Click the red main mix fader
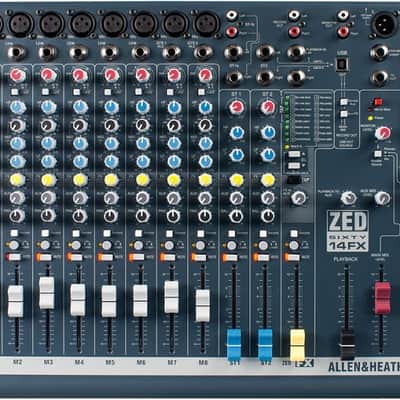Image resolution: width=400 pixels, height=400 pixels. pos(383,298)
